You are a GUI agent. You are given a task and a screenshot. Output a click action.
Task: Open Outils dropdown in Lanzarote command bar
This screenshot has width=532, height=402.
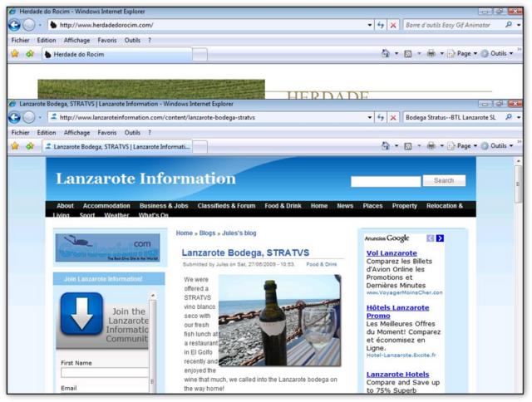coord(497,146)
